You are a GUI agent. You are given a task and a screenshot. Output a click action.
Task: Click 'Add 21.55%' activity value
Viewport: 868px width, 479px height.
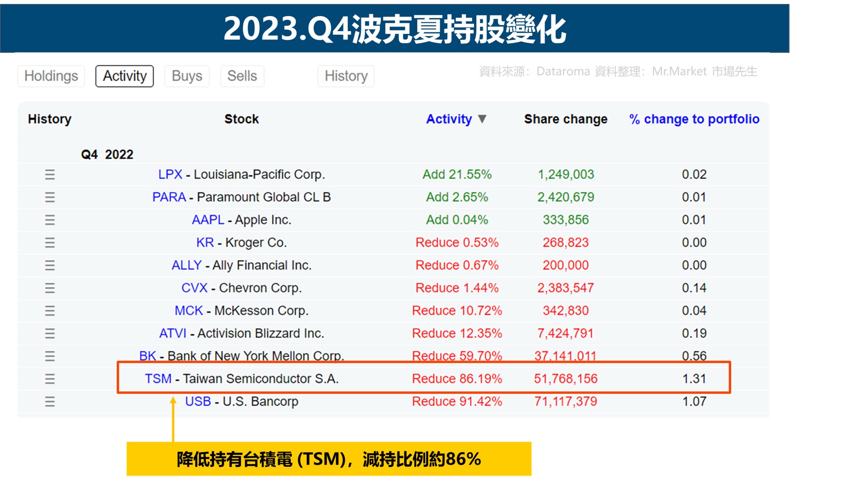click(x=457, y=174)
